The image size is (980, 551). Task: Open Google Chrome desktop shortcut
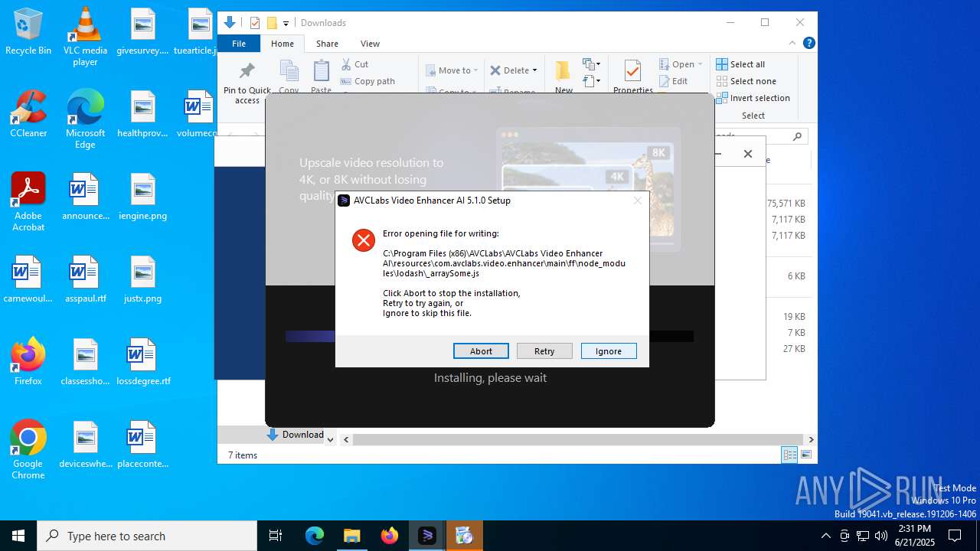(28, 449)
